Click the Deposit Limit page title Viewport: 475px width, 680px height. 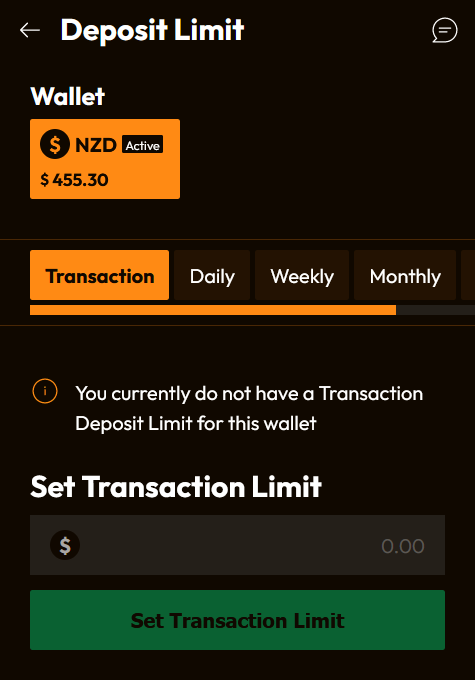tap(152, 30)
